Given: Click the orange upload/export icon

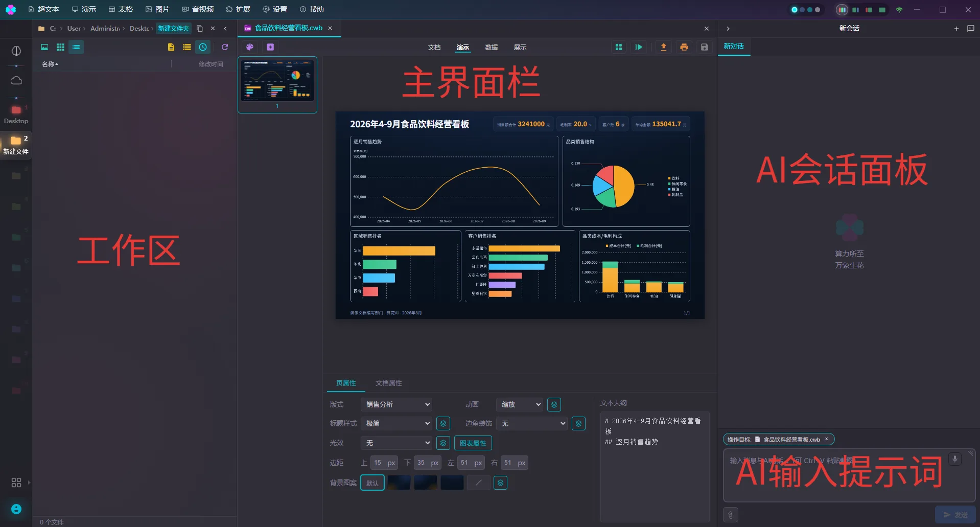Looking at the screenshot, I should 664,47.
